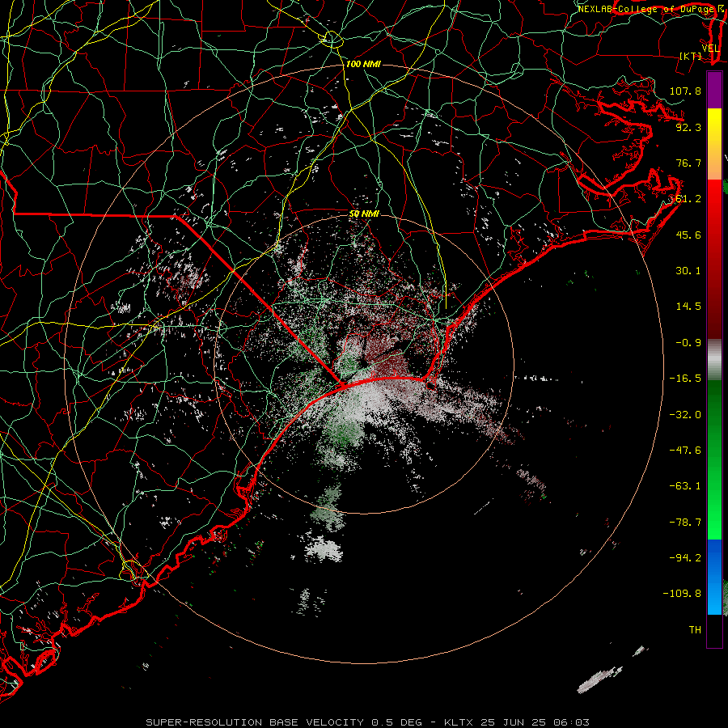Click the 100 NMI range ring label

[363, 64]
